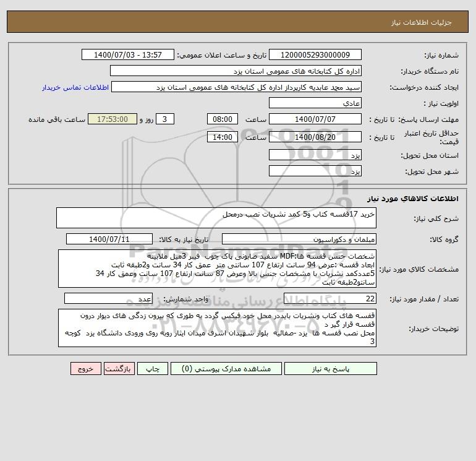Click price validity date 1400/08/20
Image resolution: width=476 pixels, height=461 pixels.
tap(315, 137)
